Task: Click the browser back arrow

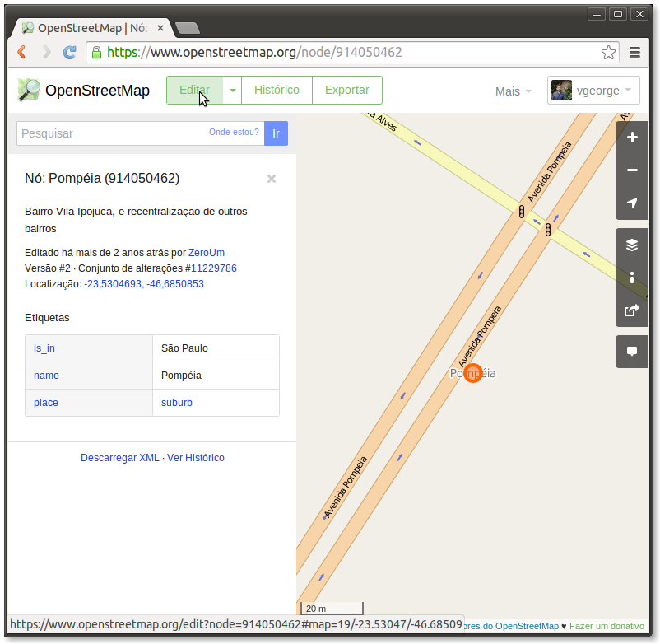Action: (x=22, y=52)
